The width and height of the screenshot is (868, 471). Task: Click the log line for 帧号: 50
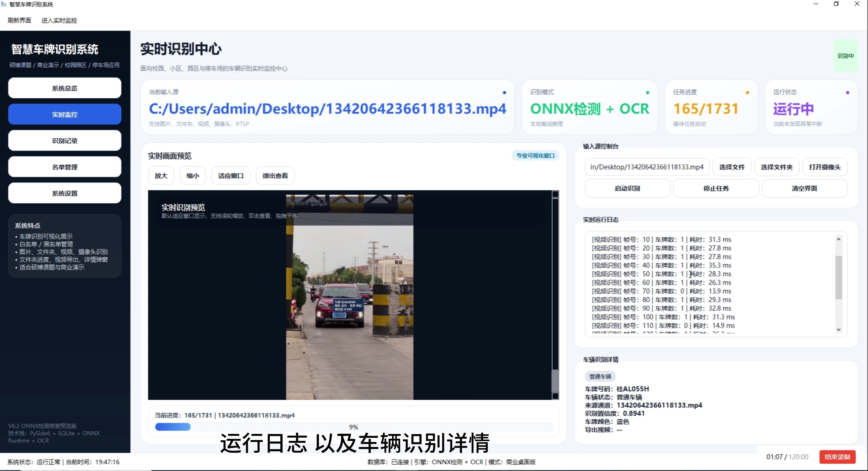click(661, 274)
